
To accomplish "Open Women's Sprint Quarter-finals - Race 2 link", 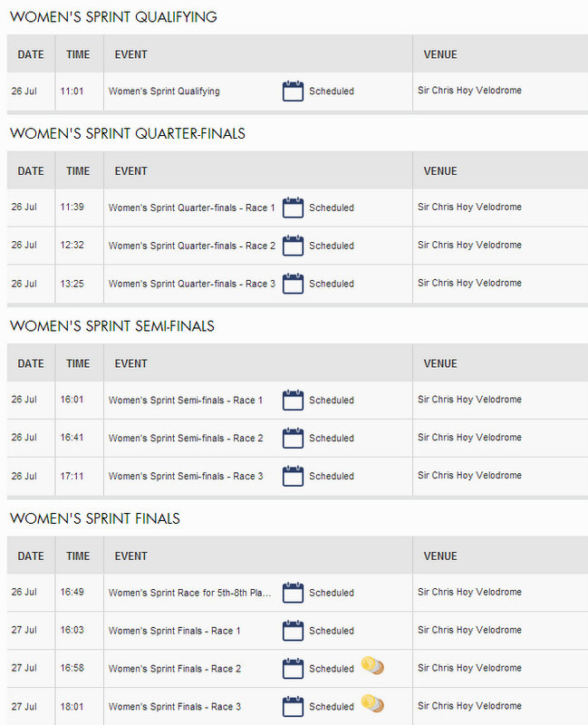I will (191, 246).
